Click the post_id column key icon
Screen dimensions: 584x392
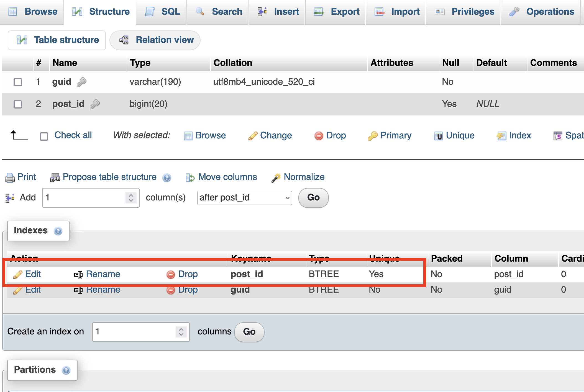(95, 104)
